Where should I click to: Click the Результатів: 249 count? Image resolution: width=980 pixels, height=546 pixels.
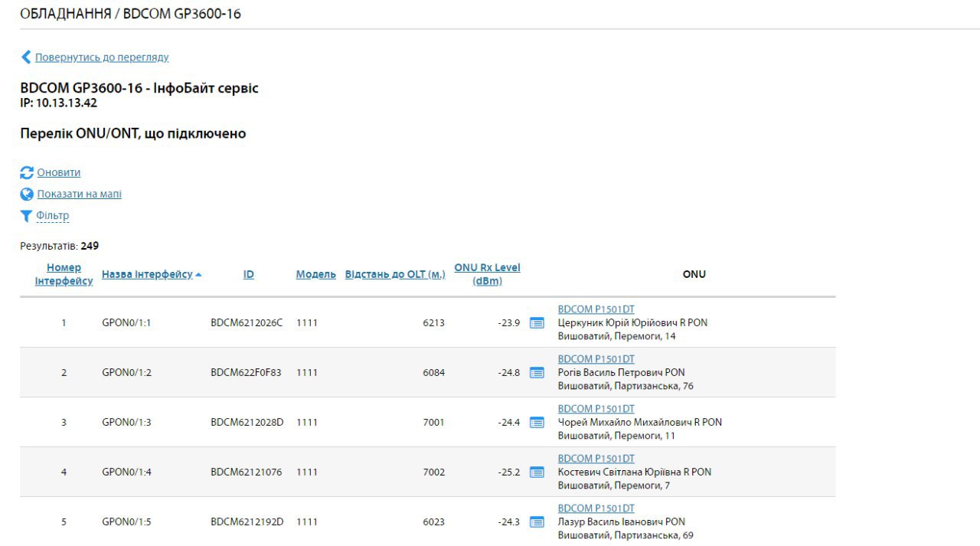(x=59, y=247)
